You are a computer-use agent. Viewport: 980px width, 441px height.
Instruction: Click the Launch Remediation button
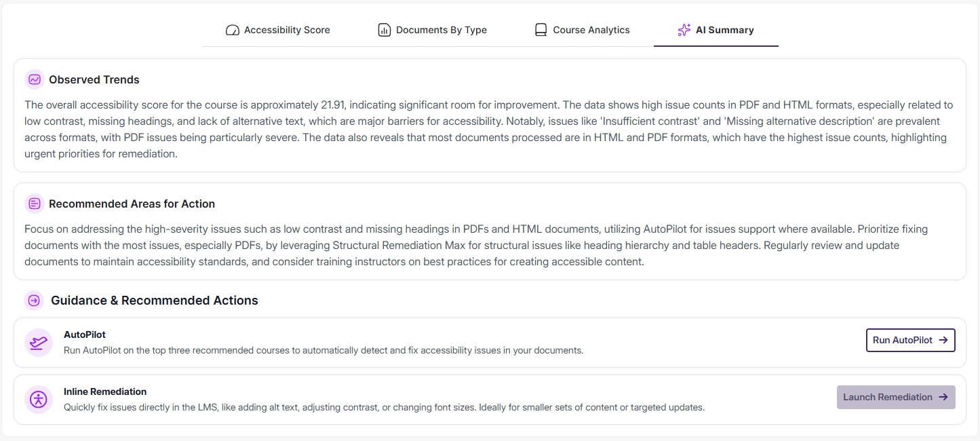point(896,397)
